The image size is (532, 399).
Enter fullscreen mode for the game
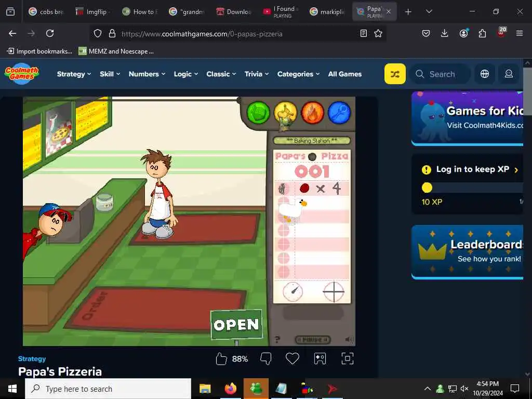348,358
